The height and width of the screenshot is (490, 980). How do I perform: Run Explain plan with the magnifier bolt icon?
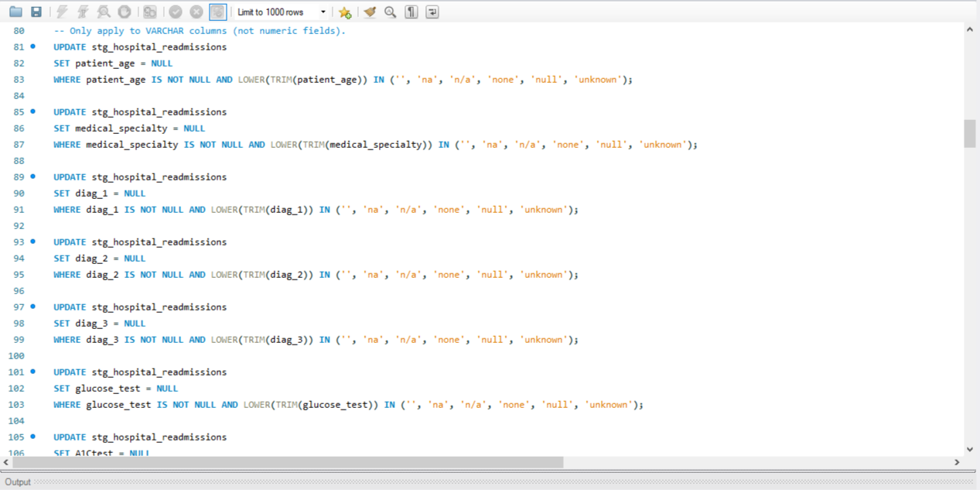104,12
